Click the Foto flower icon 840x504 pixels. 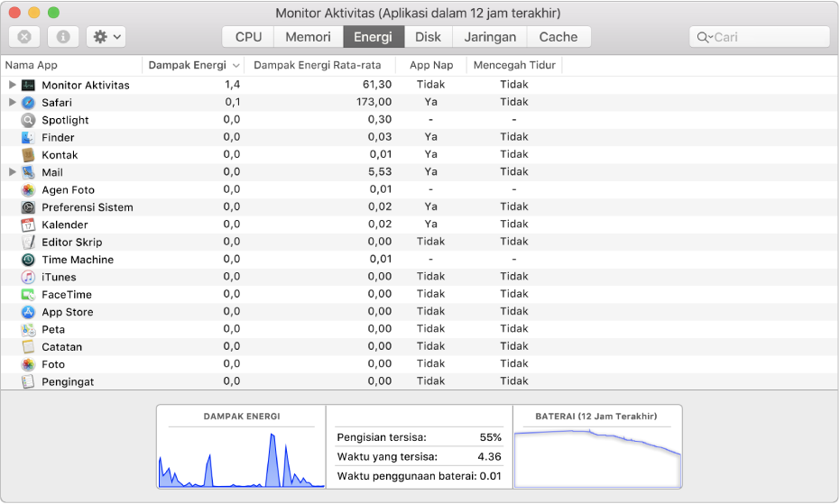28,364
